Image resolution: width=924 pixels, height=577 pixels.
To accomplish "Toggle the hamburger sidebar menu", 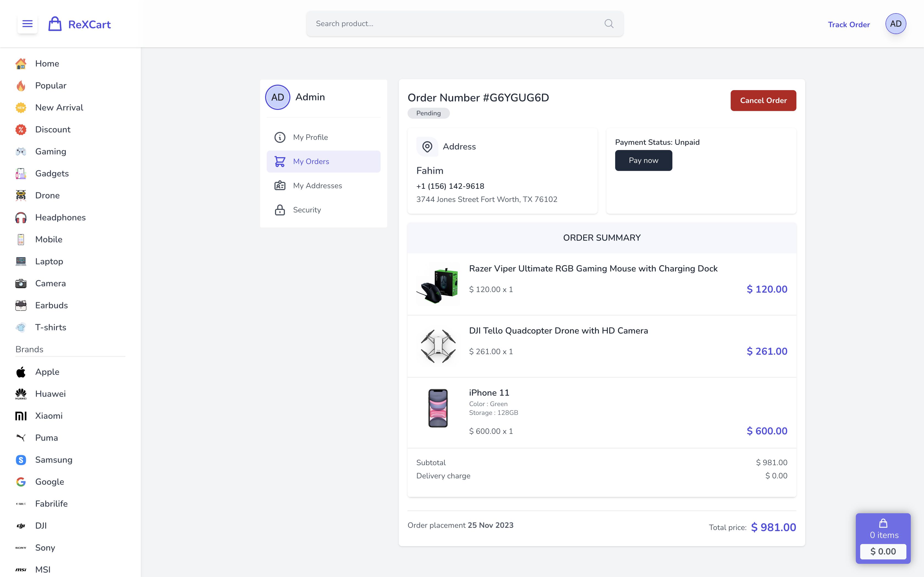I will [28, 24].
